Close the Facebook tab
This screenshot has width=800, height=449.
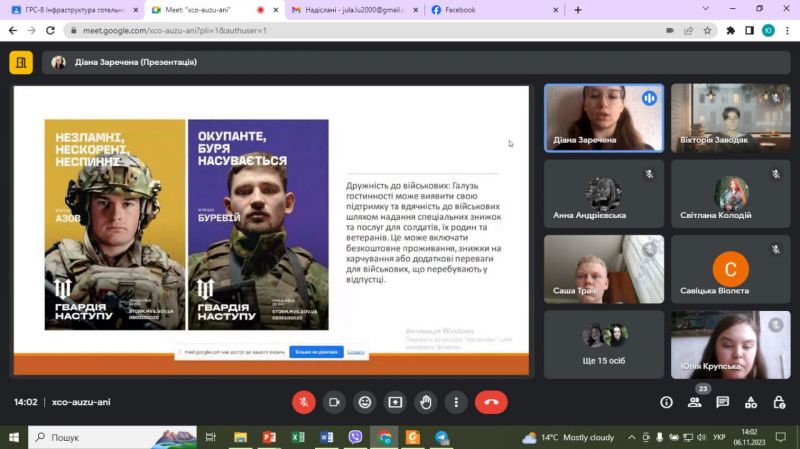(x=556, y=10)
